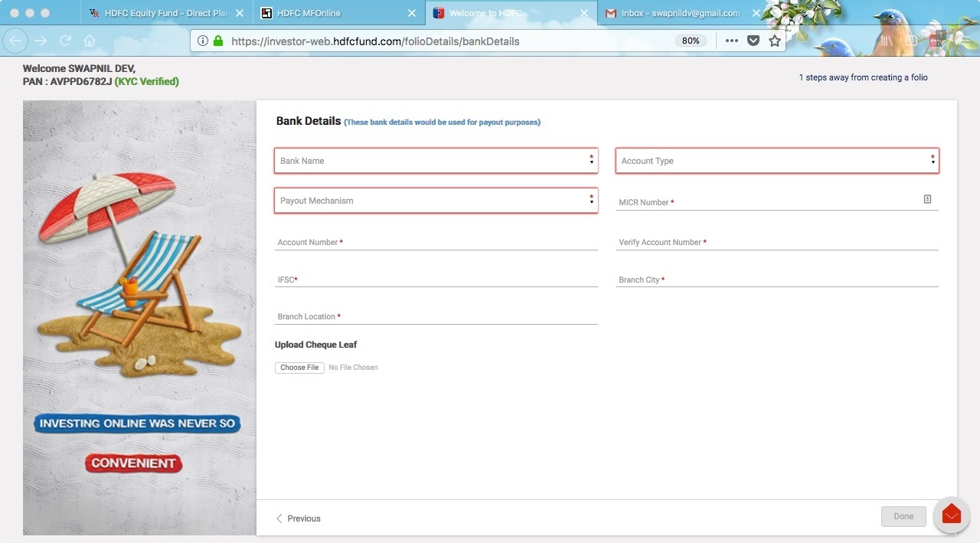Go to the Previous step
This screenshot has width=980, height=543.
pos(298,518)
